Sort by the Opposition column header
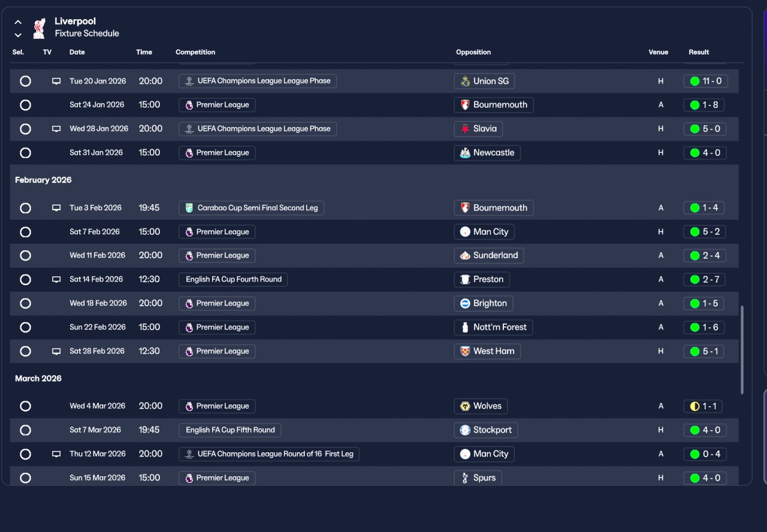This screenshot has width=767, height=532. click(x=473, y=52)
